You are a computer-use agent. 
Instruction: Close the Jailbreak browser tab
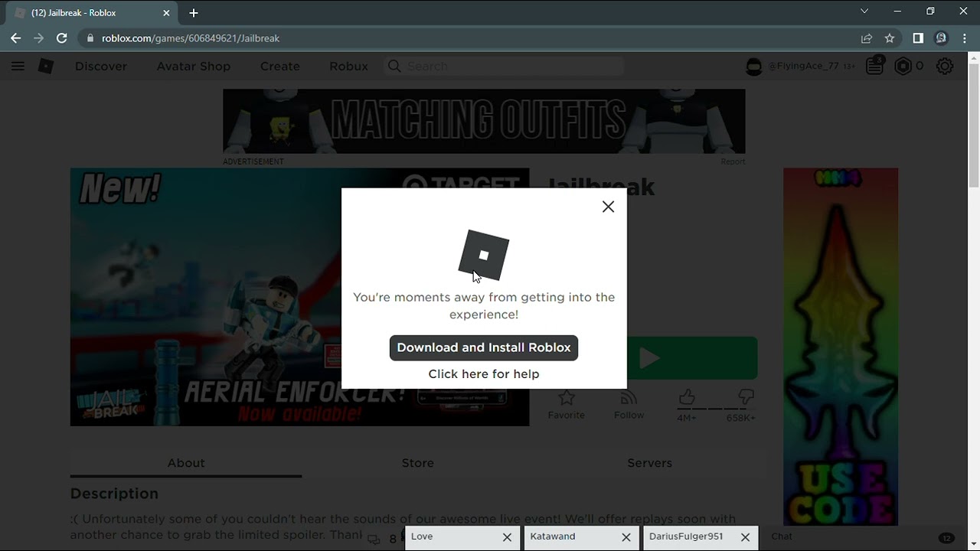point(166,13)
